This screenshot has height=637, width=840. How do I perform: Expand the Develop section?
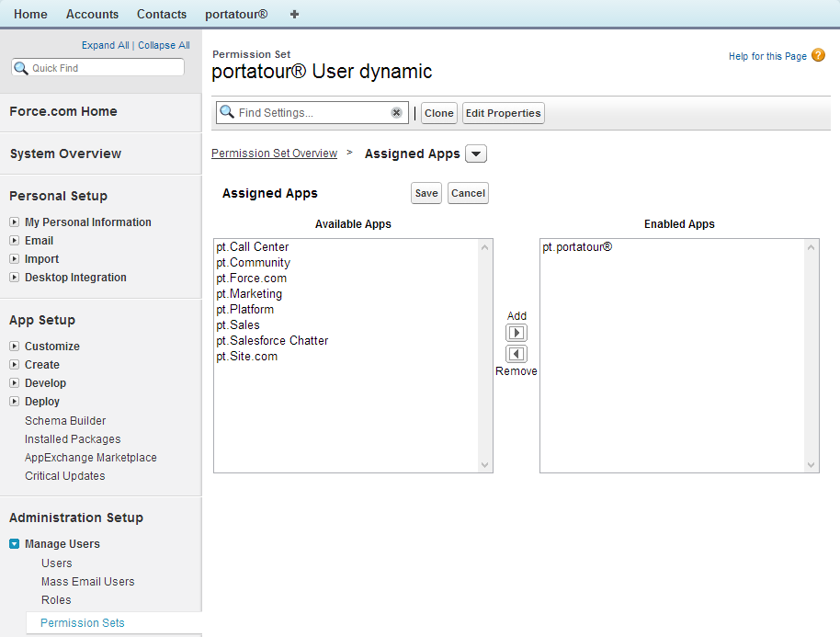point(15,383)
